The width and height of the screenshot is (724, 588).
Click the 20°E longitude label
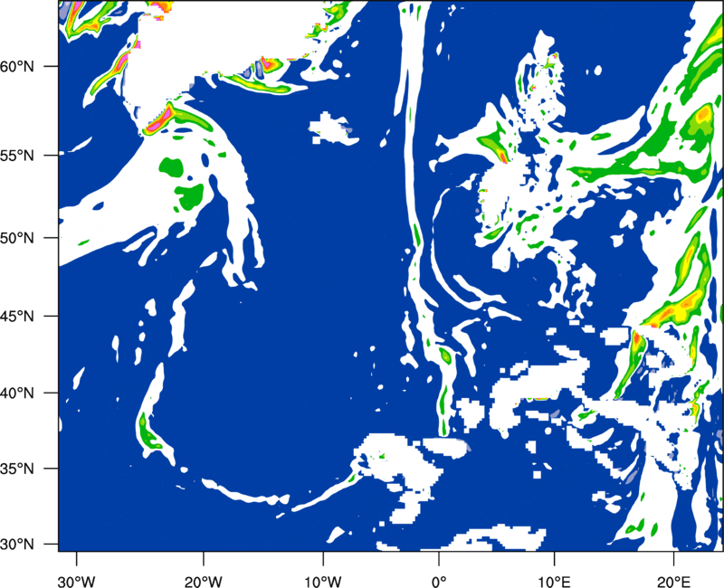click(x=673, y=582)
